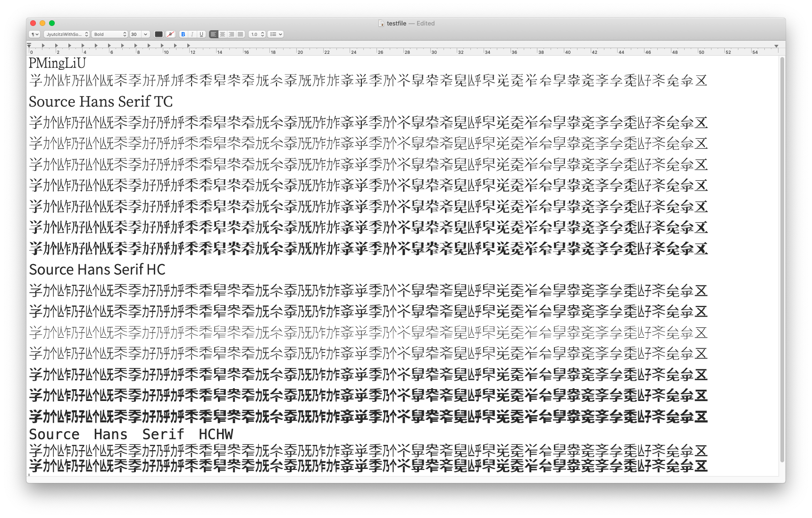Open the 1.0 line spacing dropdown
This screenshot has width=812, height=518.
[x=257, y=34]
